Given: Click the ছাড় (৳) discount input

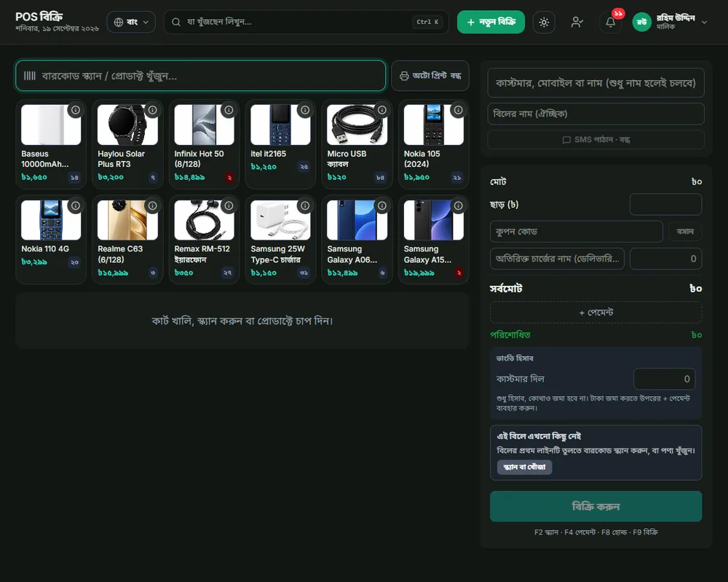Looking at the screenshot, I should coord(665,205).
